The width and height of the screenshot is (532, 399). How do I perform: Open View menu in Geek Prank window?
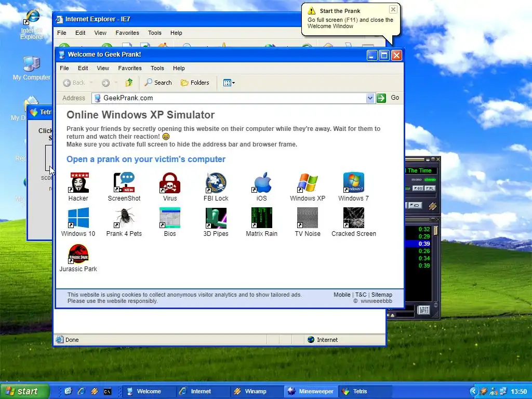click(x=103, y=68)
